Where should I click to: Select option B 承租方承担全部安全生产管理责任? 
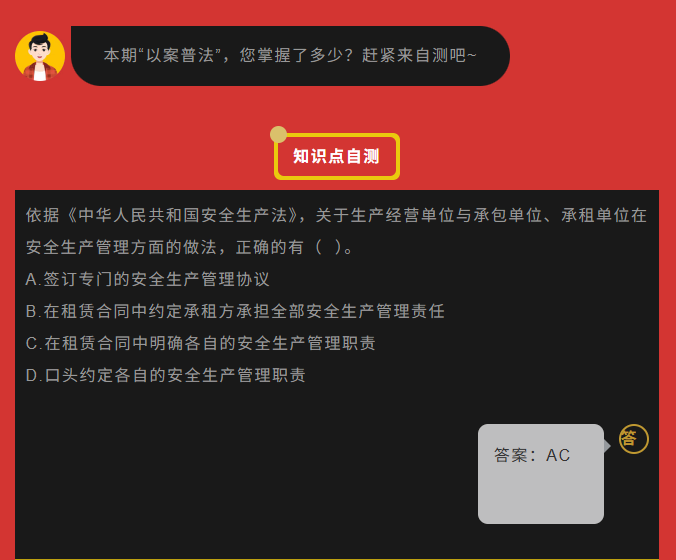tap(235, 311)
